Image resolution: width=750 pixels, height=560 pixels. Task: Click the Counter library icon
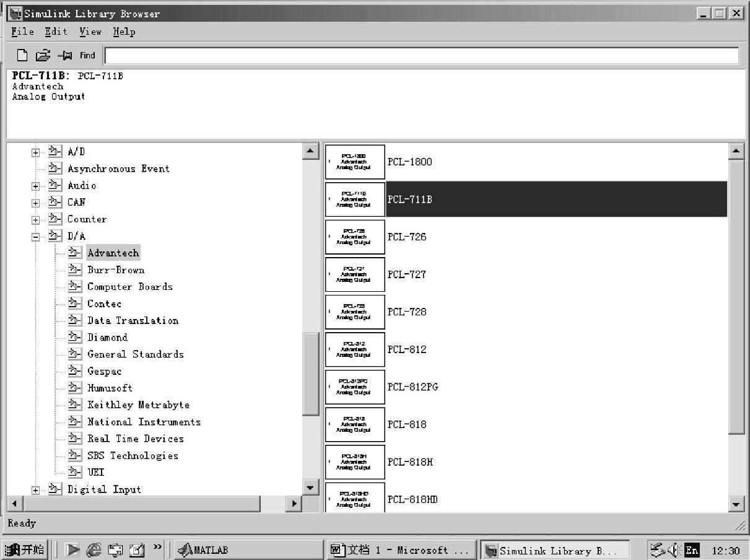pyautogui.click(x=56, y=219)
